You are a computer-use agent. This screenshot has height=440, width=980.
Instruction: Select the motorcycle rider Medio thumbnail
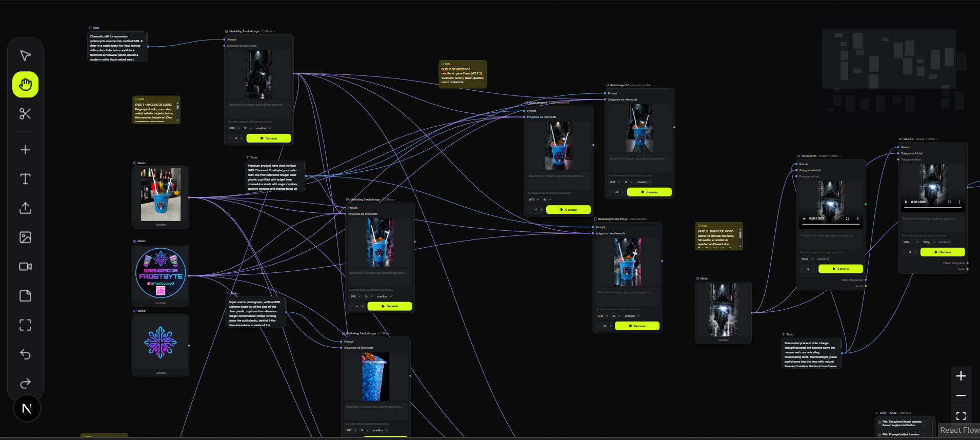click(x=724, y=310)
